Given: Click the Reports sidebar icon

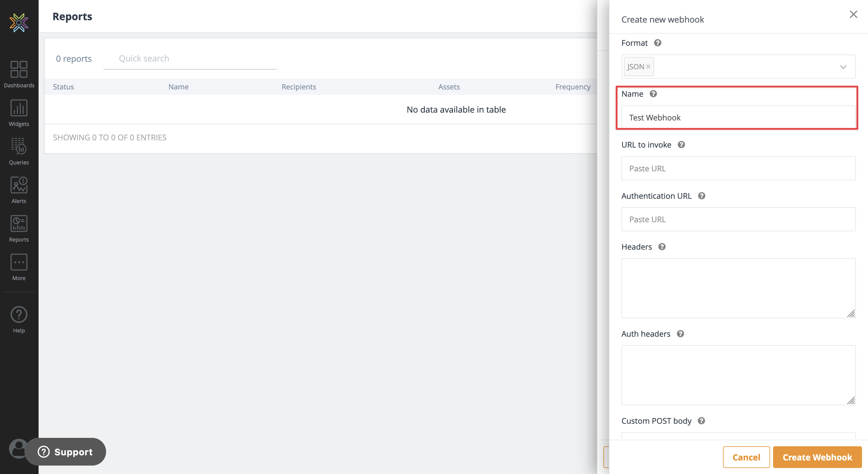Looking at the screenshot, I should [x=19, y=223].
